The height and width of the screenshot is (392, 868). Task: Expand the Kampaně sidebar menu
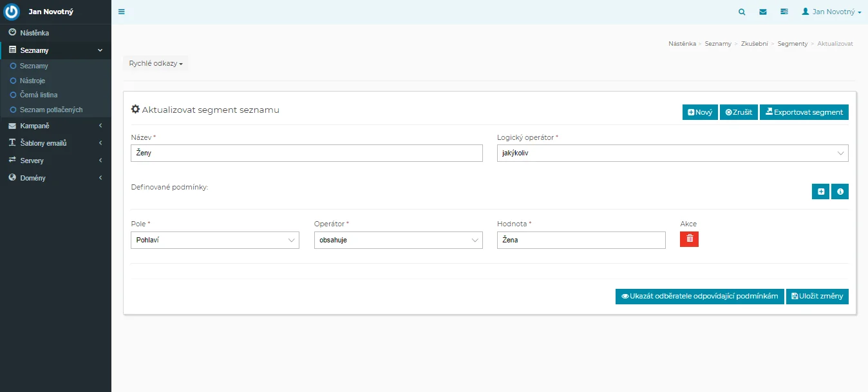click(x=55, y=126)
